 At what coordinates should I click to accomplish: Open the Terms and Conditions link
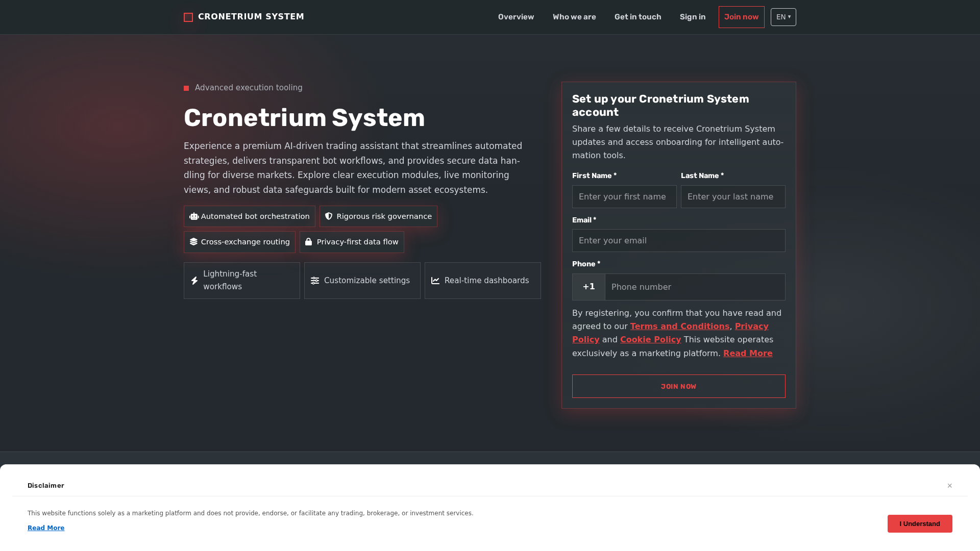tap(680, 326)
